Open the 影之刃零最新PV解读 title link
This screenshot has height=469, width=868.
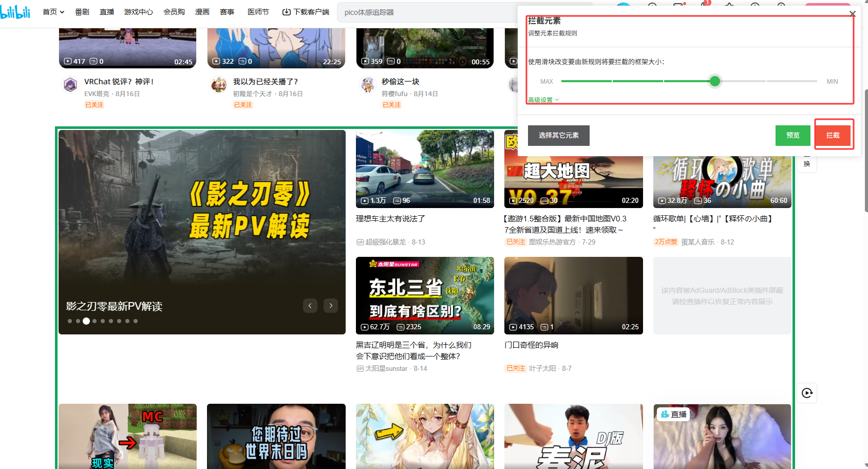pos(114,306)
